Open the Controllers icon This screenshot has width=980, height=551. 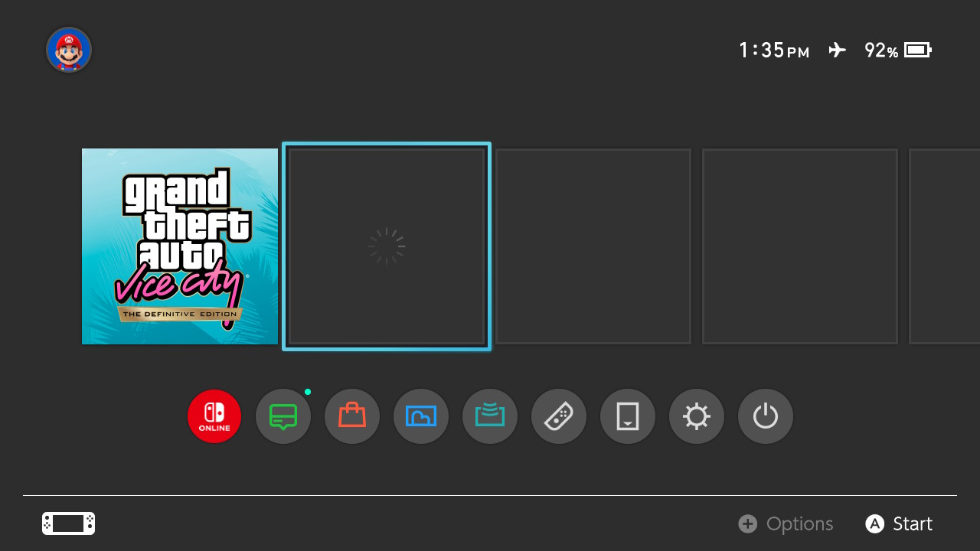(x=559, y=416)
